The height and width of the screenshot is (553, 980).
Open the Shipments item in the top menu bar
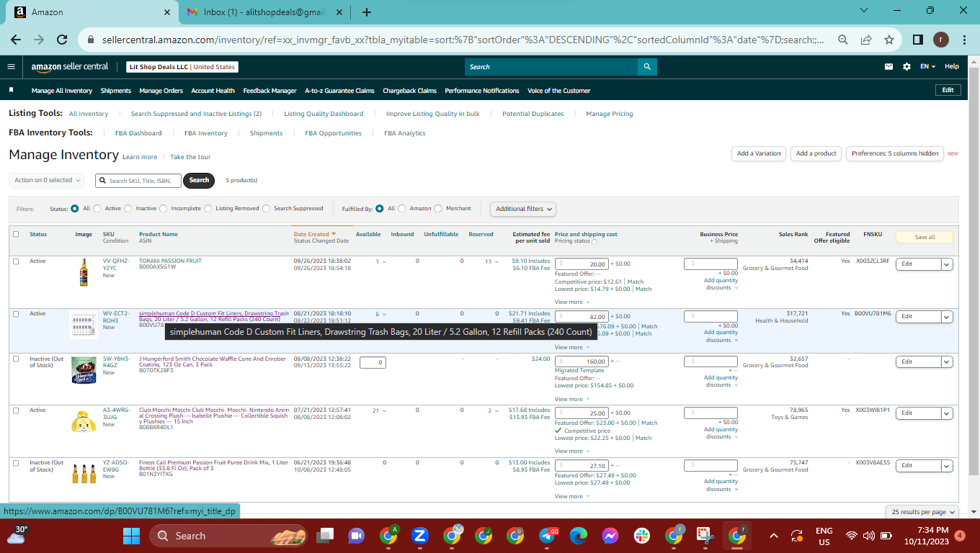[x=116, y=91]
